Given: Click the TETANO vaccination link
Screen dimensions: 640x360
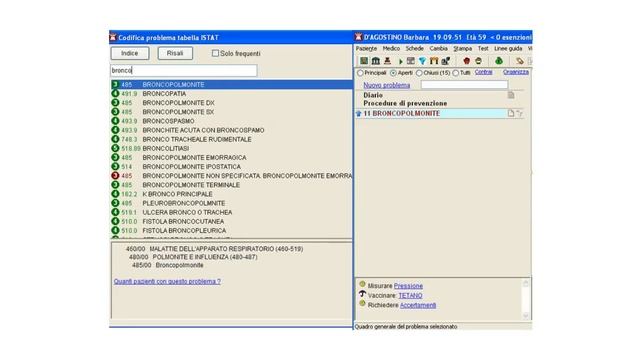Looking at the screenshot, I should tap(410, 296).
